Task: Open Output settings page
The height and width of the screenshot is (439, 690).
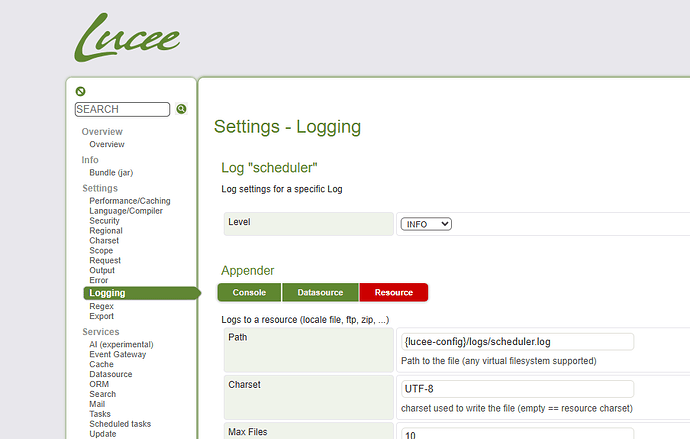Action: 102,270
